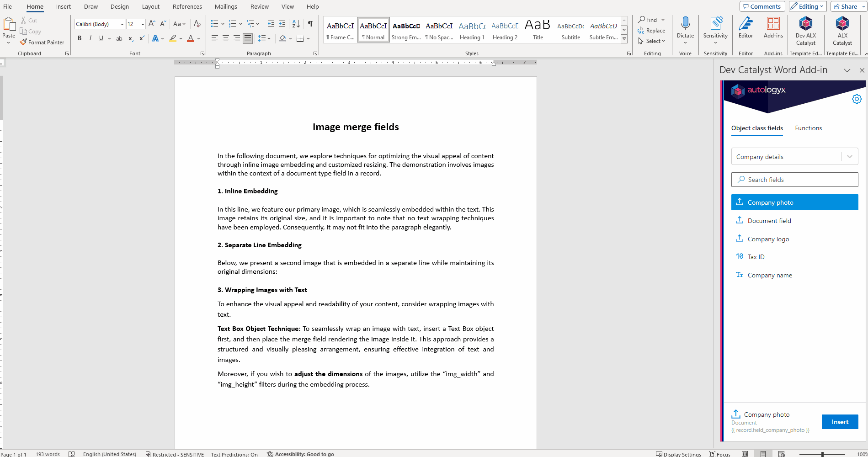Toggle bold formatting
The height and width of the screenshot is (457, 868).
point(80,38)
